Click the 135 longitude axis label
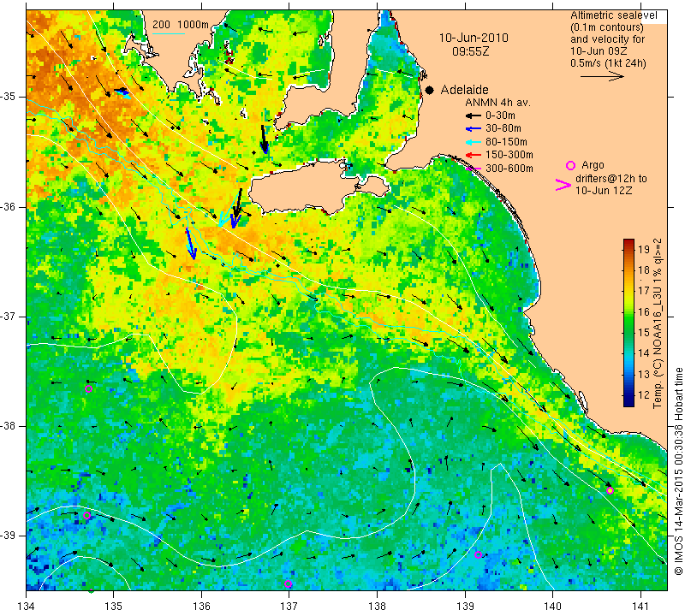The width and height of the screenshot is (685, 616). (114, 607)
